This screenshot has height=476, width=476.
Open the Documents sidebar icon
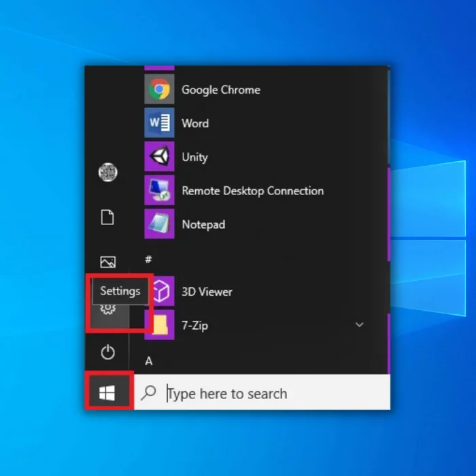[x=107, y=218]
